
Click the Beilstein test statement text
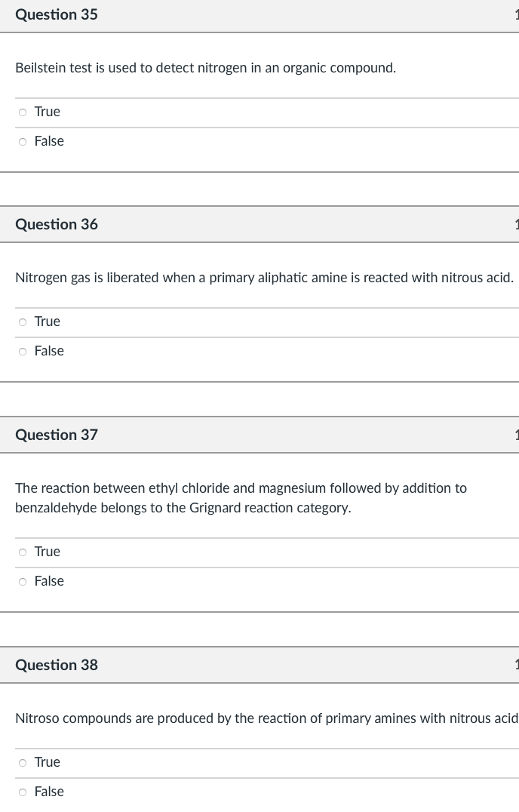click(205, 68)
